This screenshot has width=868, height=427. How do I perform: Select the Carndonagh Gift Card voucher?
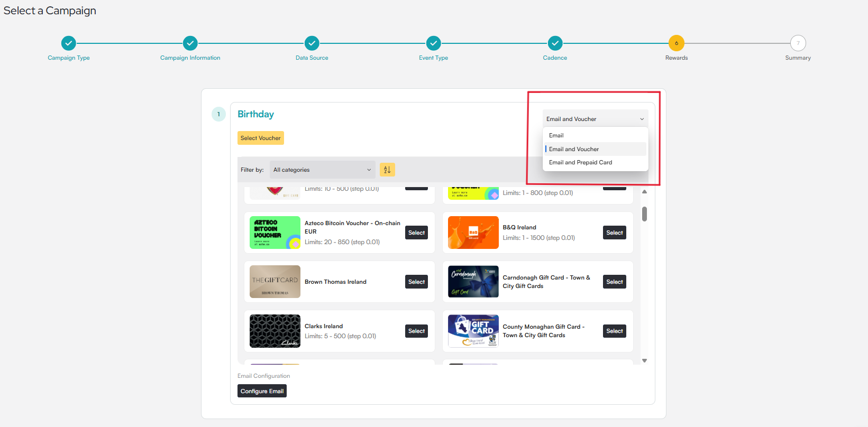coord(615,282)
